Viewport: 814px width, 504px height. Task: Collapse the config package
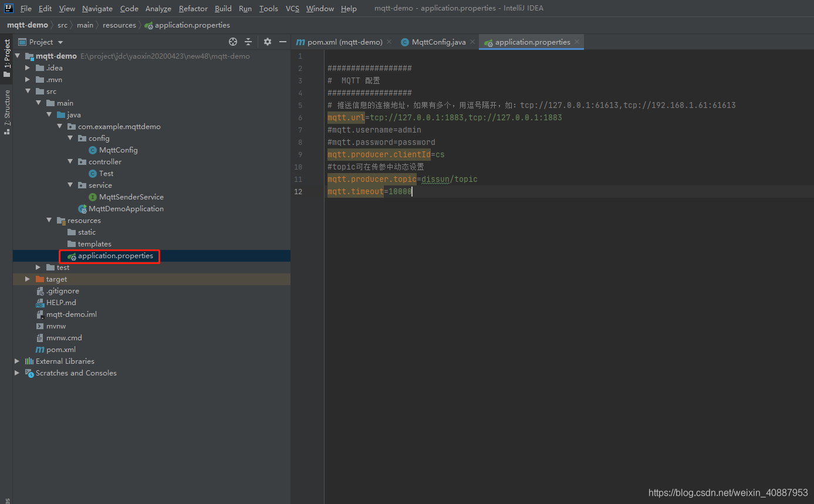pyautogui.click(x=70, y=138)
